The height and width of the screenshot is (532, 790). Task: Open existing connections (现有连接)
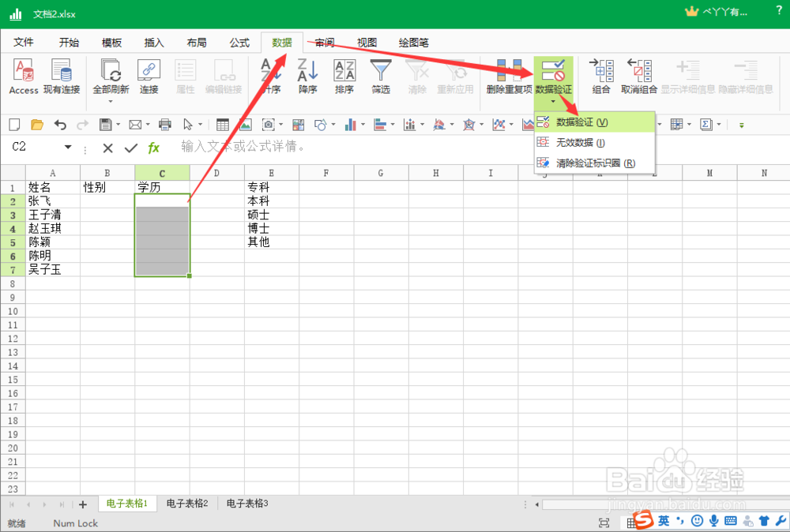(x=62, y=76)
